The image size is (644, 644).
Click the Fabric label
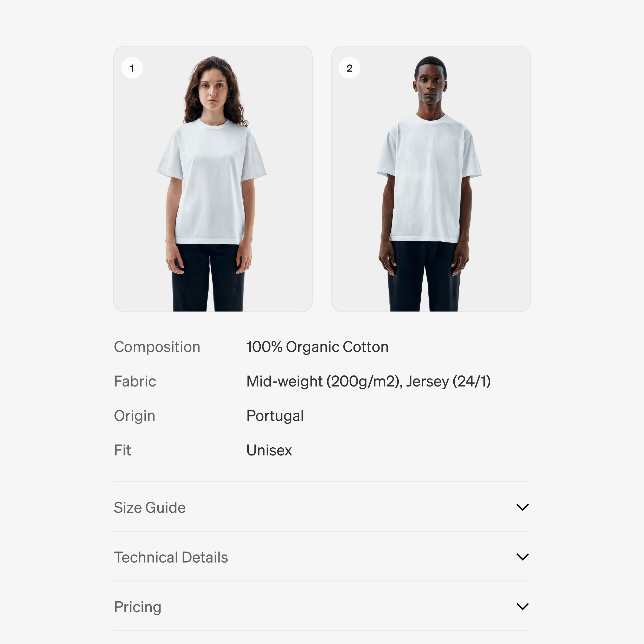point(135,381)
